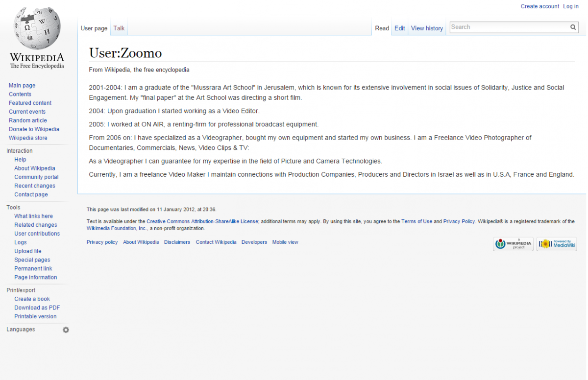Click the Wikimedia project badge
This screenshot has height=380, width=588.
(x=513, y=244)
